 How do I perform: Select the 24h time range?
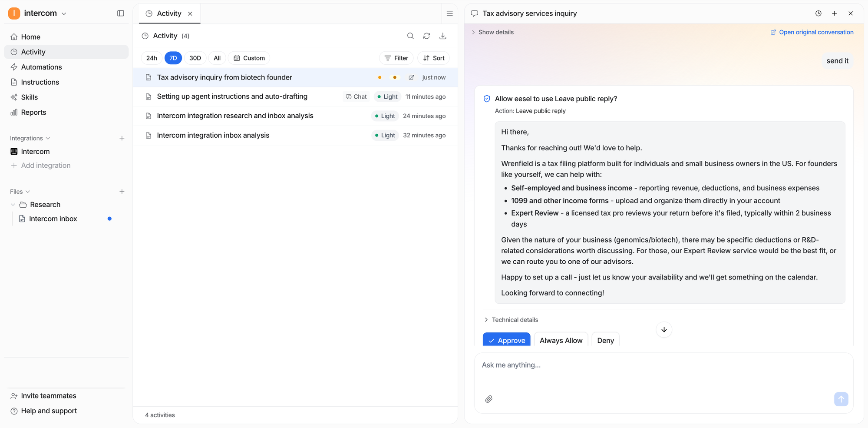(152, 58)
